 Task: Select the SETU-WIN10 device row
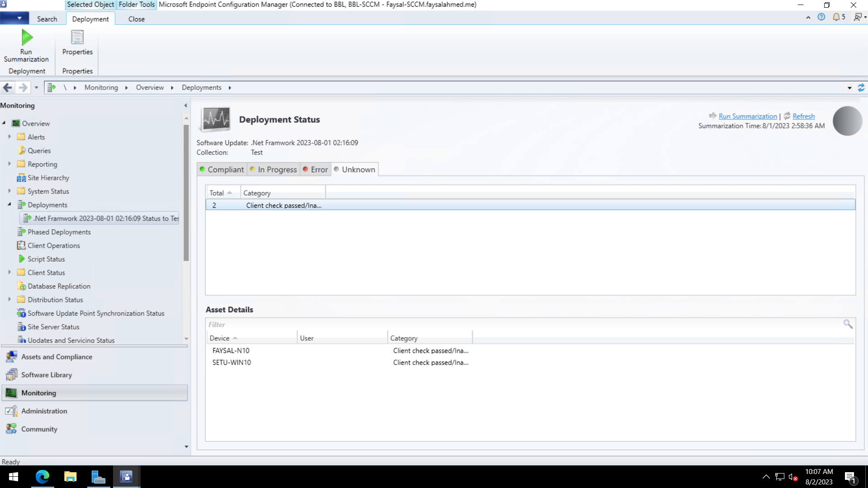click(x=530, y=362)
